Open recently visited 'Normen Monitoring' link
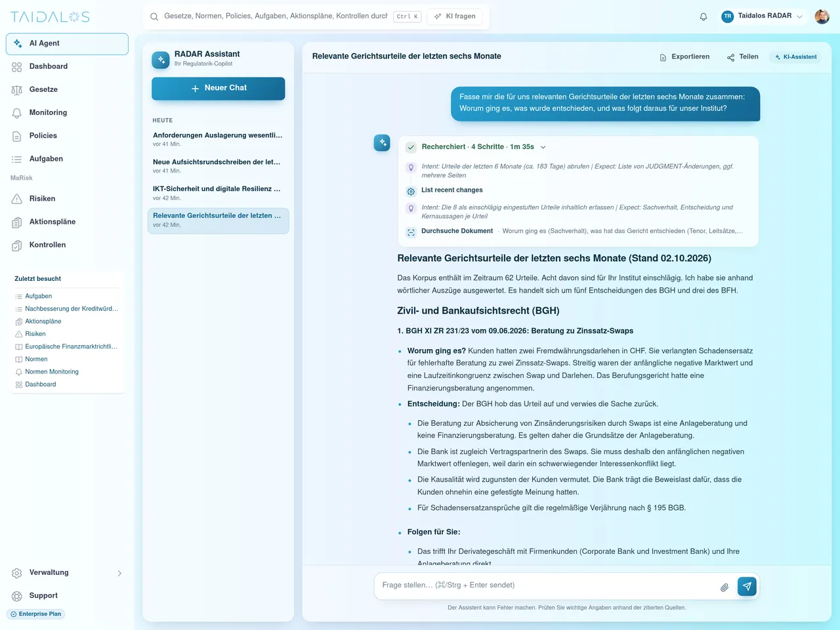The image size is (840, 630). click(x=52, y=372)
